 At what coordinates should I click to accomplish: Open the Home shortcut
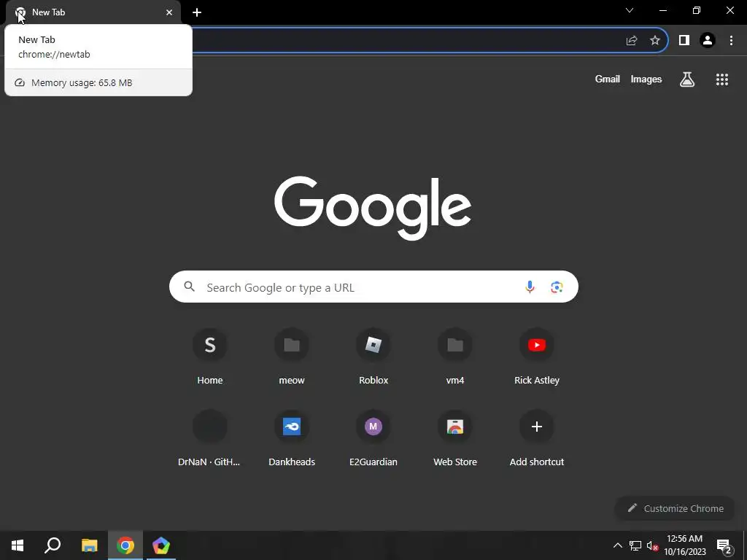tap(210, 356)
